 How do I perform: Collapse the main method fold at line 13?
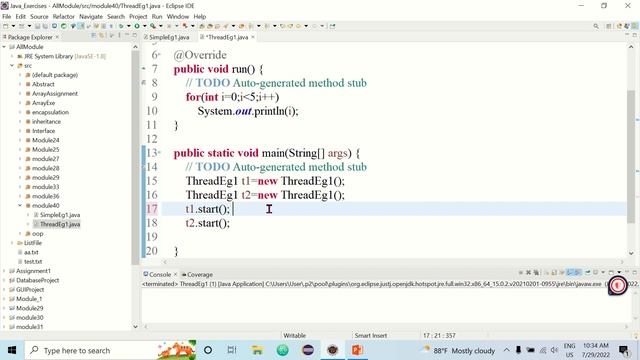pyautogui.click(x=160, y=153)
